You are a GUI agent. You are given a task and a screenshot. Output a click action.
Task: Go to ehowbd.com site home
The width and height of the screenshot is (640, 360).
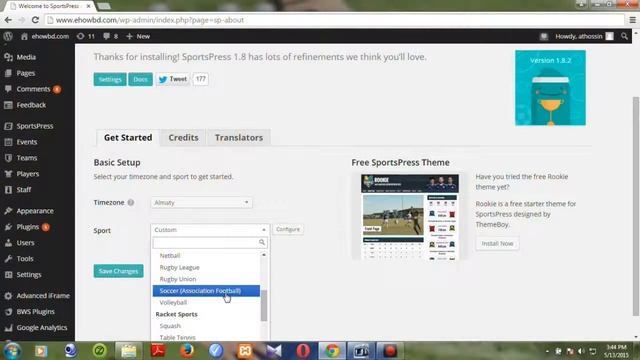[x=45, y=36]
